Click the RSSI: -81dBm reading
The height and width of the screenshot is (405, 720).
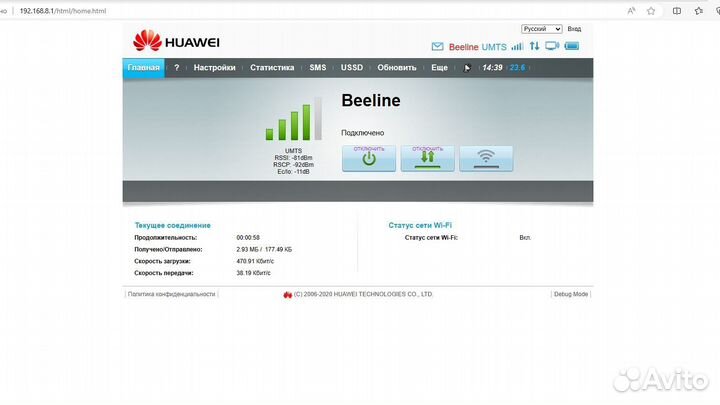(293, 158)
